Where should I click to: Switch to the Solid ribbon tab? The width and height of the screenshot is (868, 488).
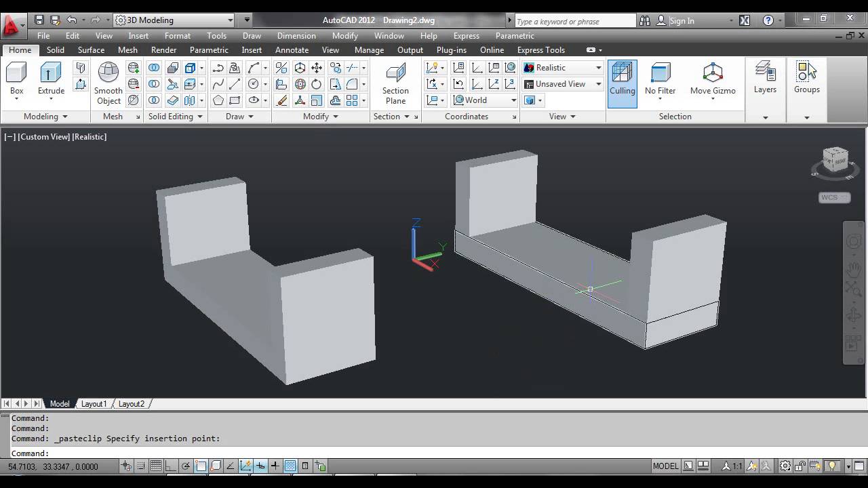click(56, 50)
